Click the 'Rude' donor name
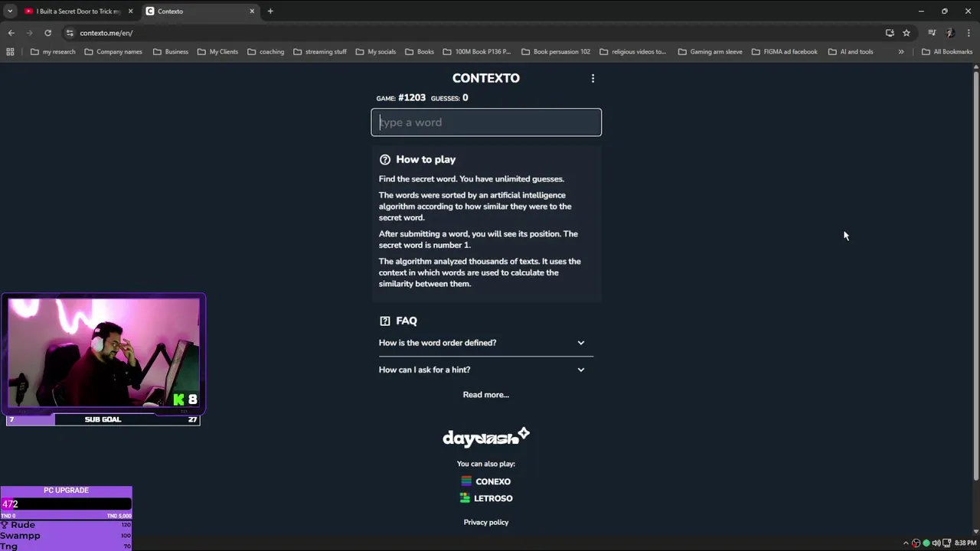The width and height of the screenshot is (980, 551). [x=23, y=525]
